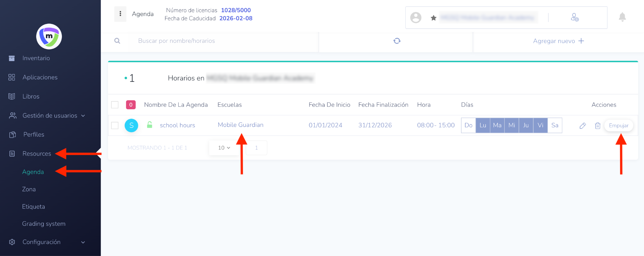Delete school hours with trash icon
Viewport: 644px width, 256px height.
pos(597,126)
